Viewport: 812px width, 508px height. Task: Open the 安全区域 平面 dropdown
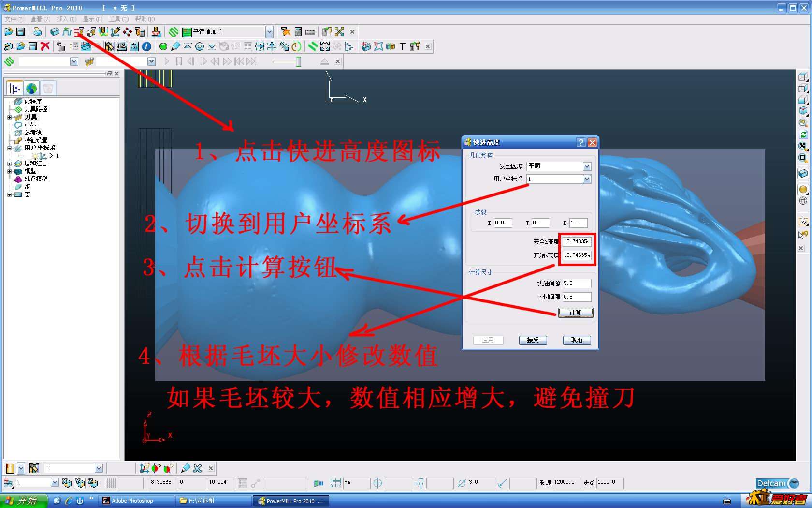pos(587,166)
